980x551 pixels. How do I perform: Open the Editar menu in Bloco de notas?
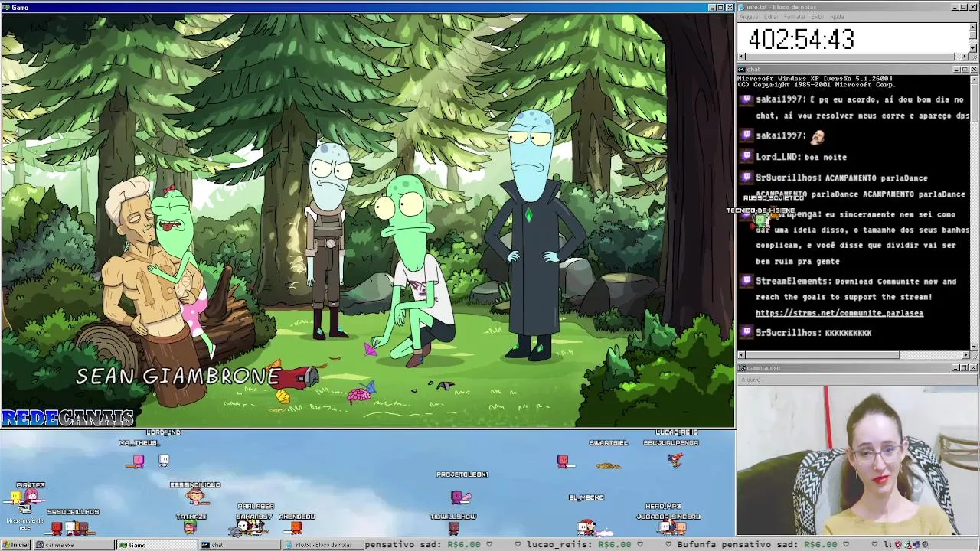(x=769, y=17)
